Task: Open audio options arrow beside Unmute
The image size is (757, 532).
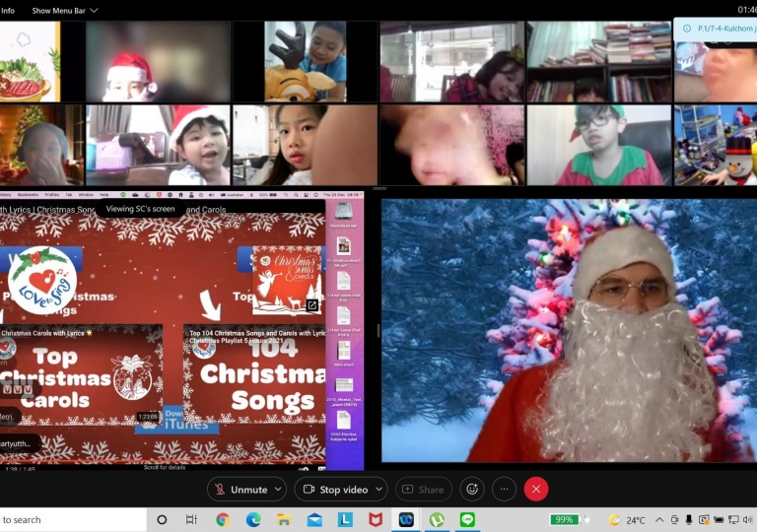Action: [279, 489]
